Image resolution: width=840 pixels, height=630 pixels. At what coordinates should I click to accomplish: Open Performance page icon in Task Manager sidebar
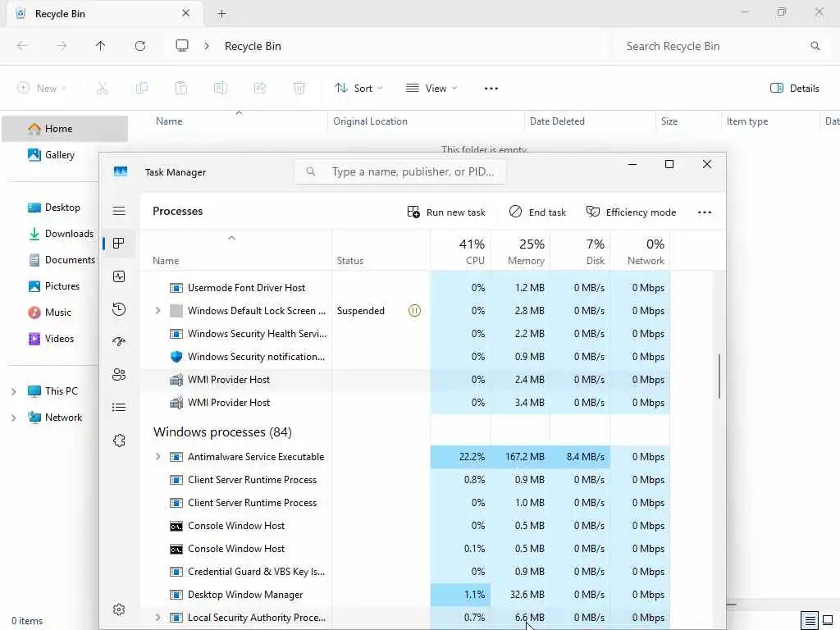click(x=119, y=276)
